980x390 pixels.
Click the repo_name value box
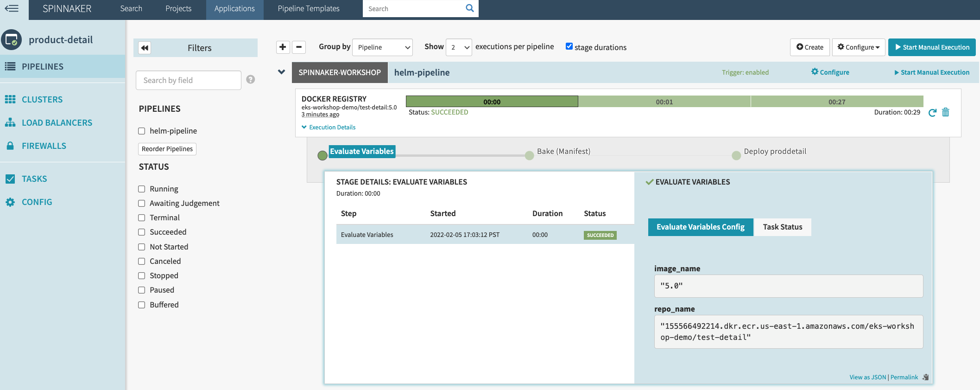(789, 332)
